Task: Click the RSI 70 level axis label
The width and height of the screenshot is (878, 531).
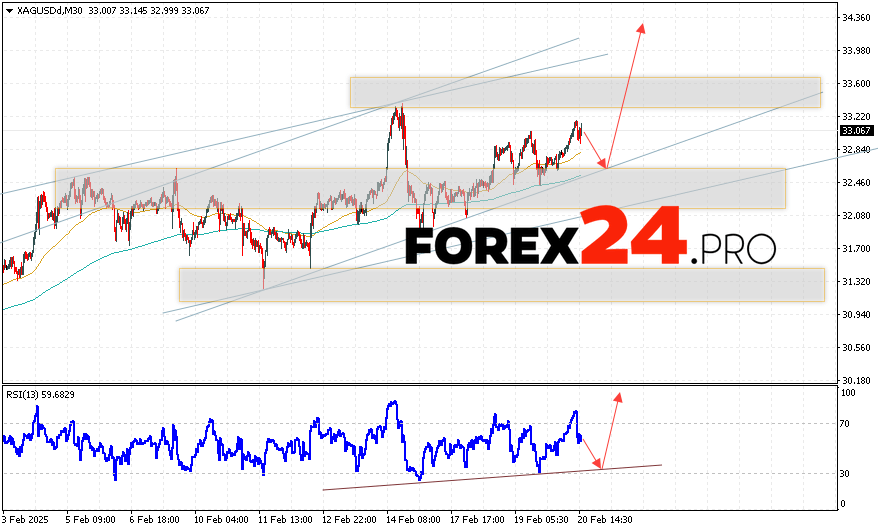Action: [846, 424]
